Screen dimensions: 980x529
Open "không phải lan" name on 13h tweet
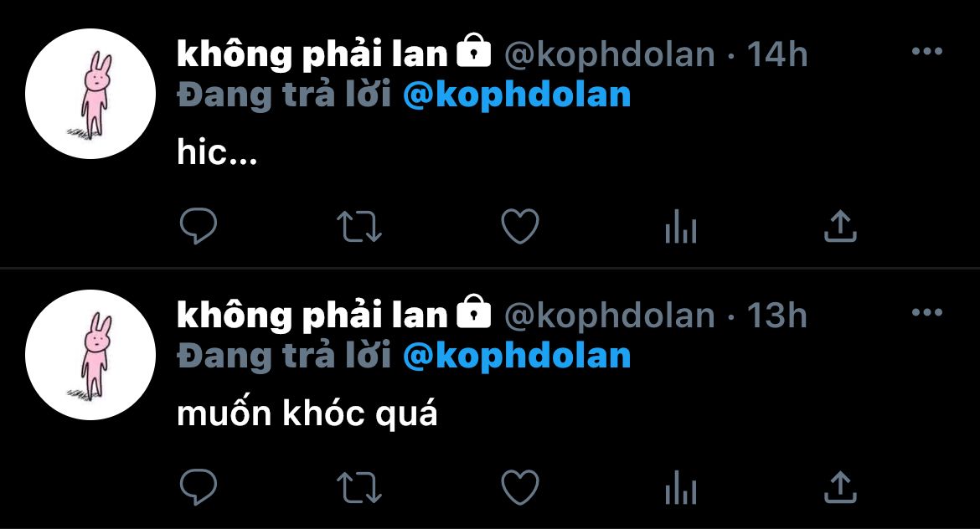tap(312, 316)
